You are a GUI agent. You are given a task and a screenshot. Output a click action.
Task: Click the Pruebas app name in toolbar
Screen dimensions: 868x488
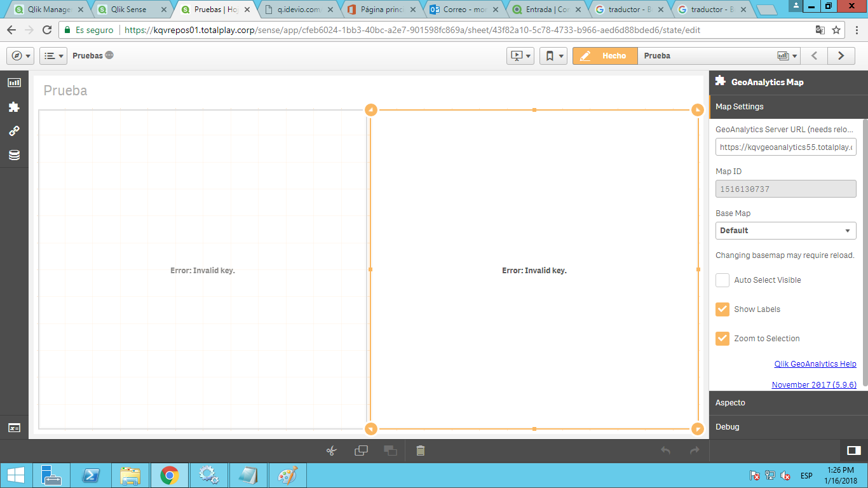[x=87, y=56]
